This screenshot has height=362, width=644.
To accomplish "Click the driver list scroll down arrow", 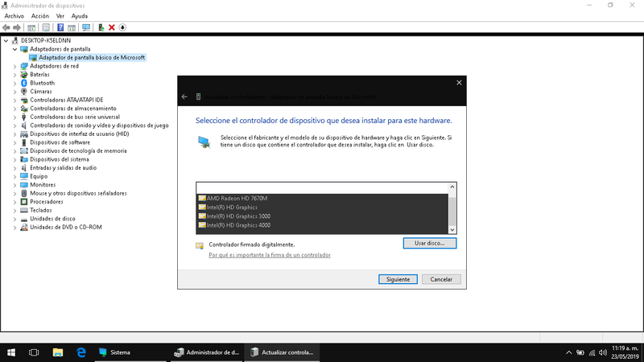I will tap(452, 230).
